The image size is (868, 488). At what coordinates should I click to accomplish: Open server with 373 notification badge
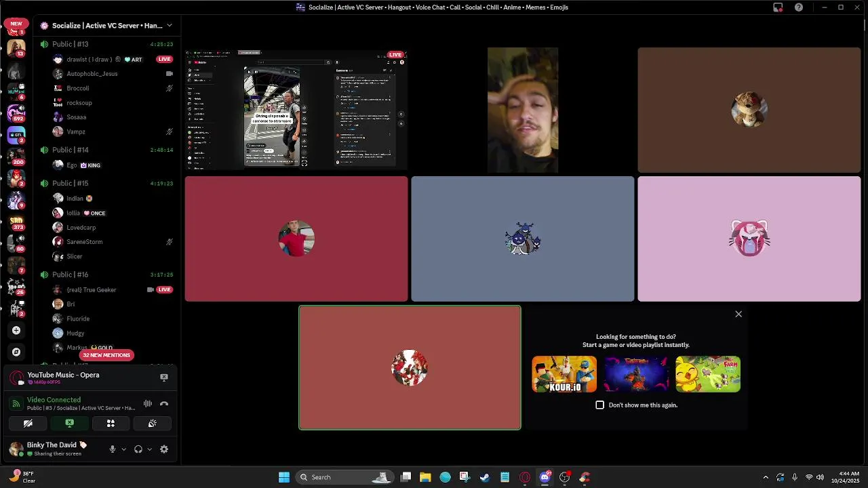click(x=16, y=222)
